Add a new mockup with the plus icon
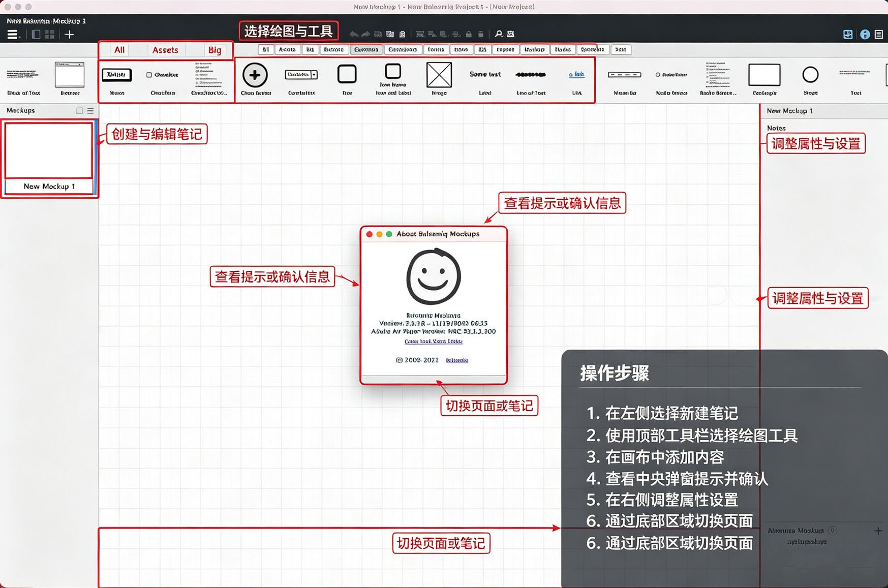 69,35
